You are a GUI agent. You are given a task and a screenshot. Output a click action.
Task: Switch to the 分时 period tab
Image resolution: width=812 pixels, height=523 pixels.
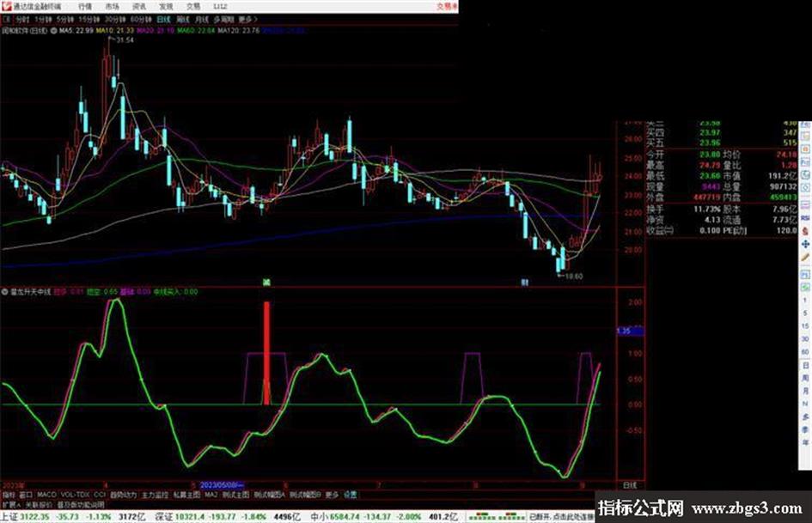(x=22, y=20)
